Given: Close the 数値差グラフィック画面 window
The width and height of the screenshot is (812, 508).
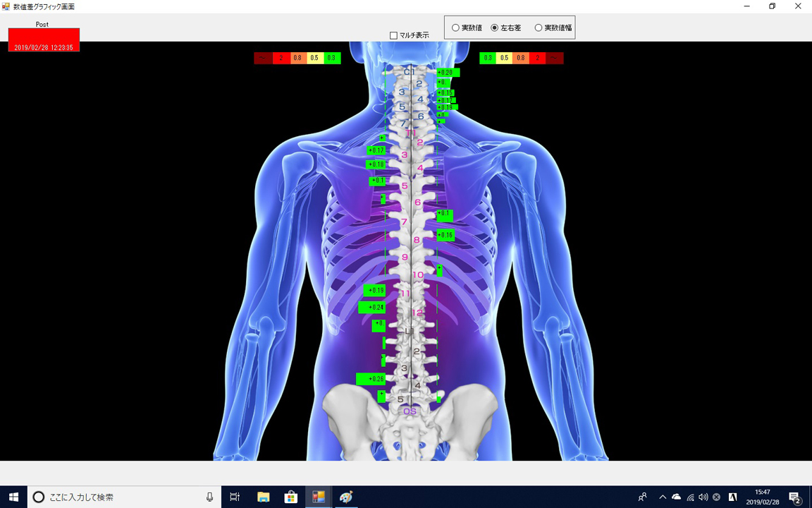Looking at the screenshot, I should pyautogui.click(x=798, y=6).
